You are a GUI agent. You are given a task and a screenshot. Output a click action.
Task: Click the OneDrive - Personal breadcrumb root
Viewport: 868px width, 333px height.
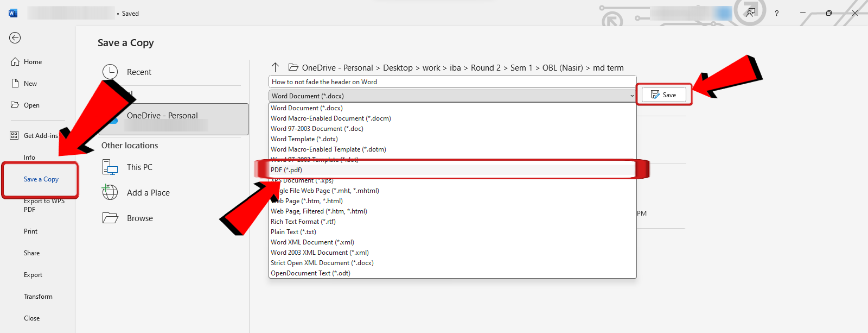pos(337,68)
